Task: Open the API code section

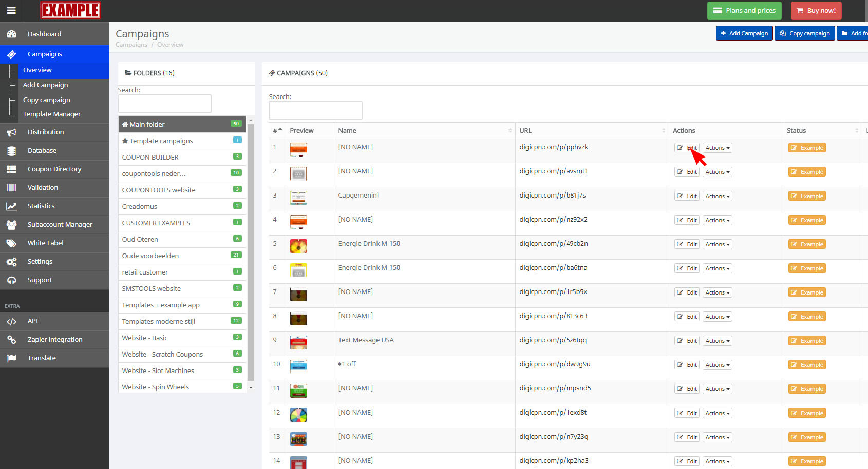Action: click(32, 321)
